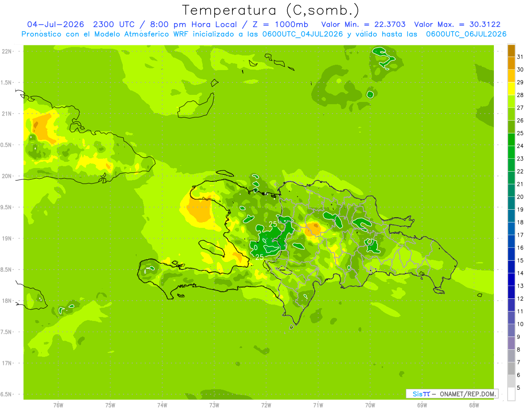Click the "Valor Min. = 22.3703" value
Image resolution: width=532 pixels, height=411 pixels.
[x=363, y=24]
